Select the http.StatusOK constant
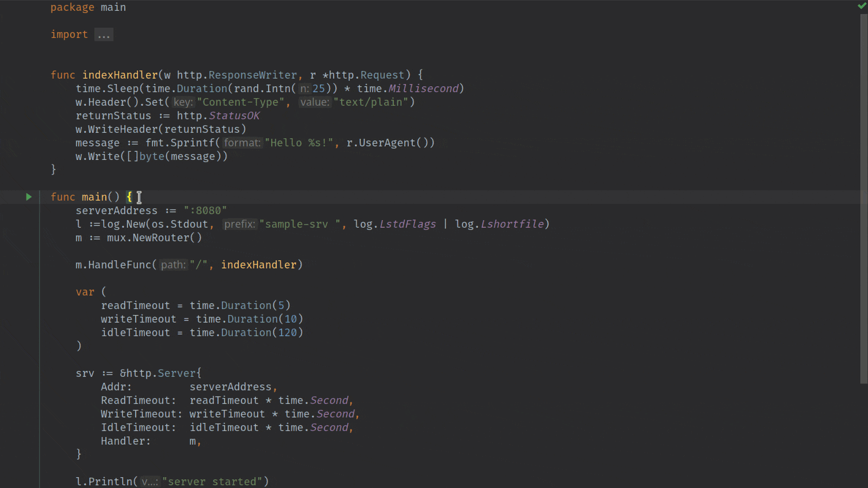This screenshot has height=488, width=868. click(234, 115)
